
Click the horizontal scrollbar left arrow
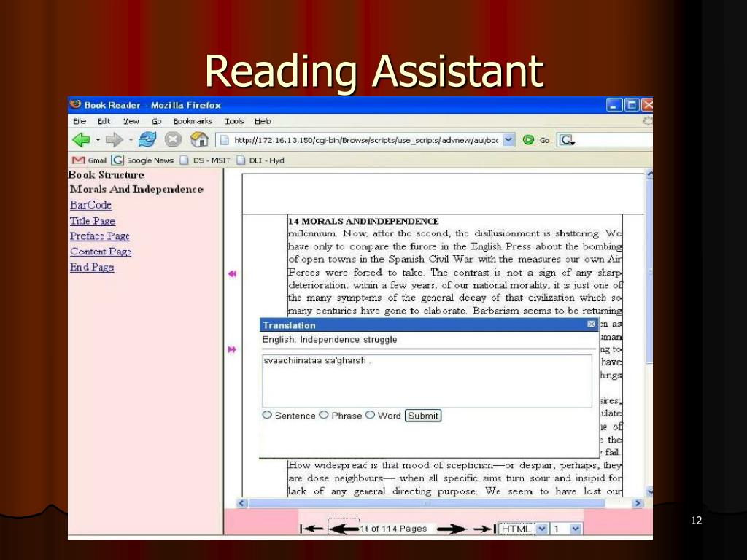(241, 503)
